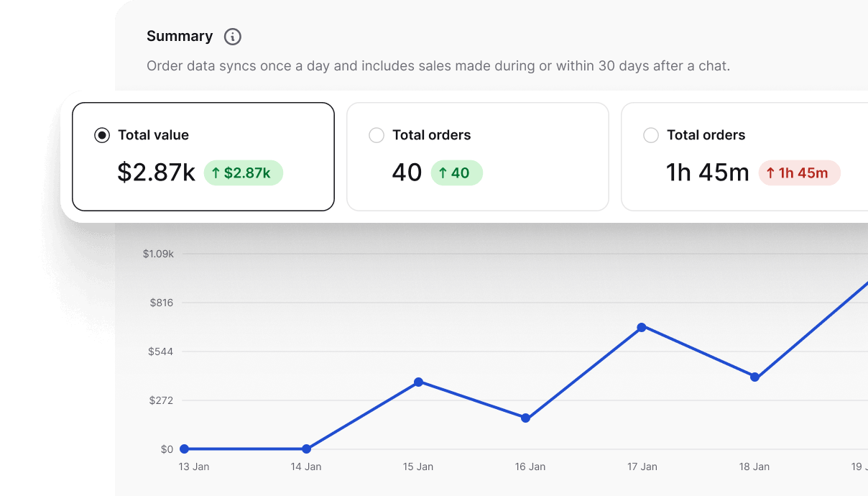Viewport: 868px width, 496px height.
Task: Click the Summary heading text
Action: click(180, 36)
